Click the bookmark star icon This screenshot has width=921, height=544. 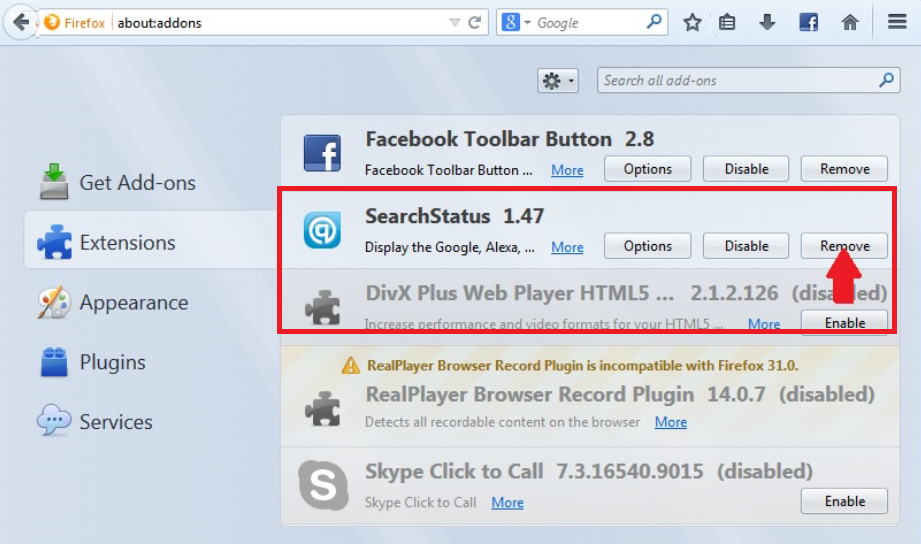(x=692, y=22)
